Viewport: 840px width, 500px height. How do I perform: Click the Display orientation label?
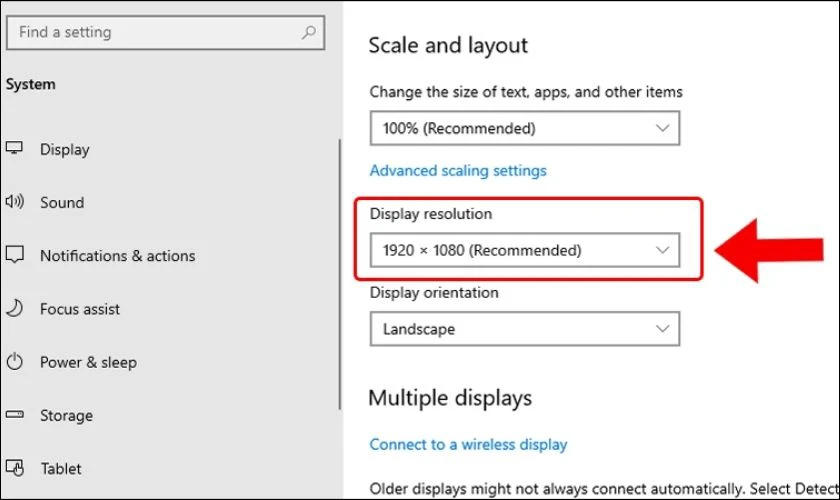pos(434,293)
